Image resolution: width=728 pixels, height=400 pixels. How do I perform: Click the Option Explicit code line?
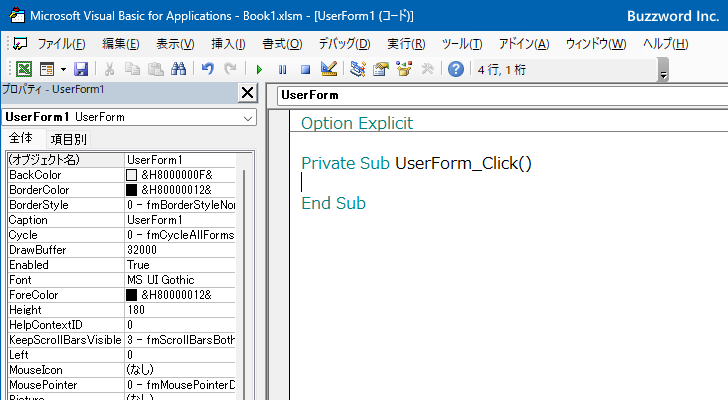(357, 123)
